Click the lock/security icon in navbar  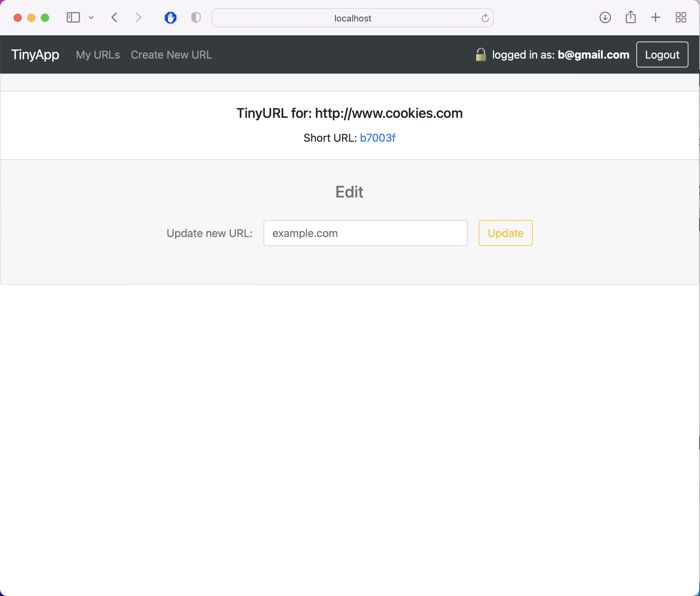pyautogui.click(x=481, y=54)
